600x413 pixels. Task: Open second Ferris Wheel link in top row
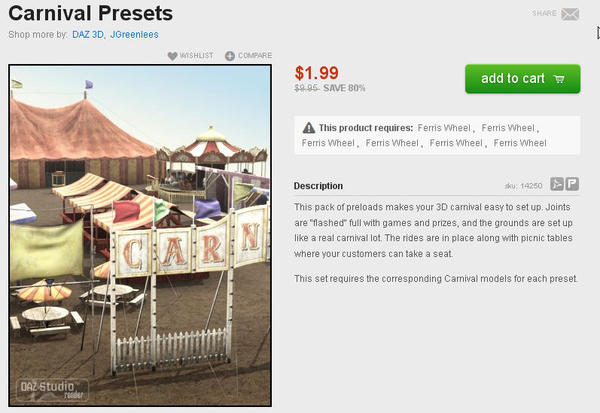click(509, 128)
